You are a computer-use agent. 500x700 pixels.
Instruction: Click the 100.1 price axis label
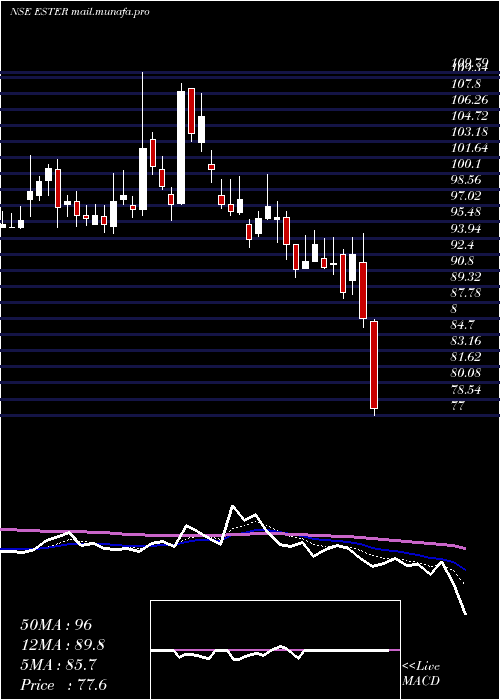(x=466, y=164)
